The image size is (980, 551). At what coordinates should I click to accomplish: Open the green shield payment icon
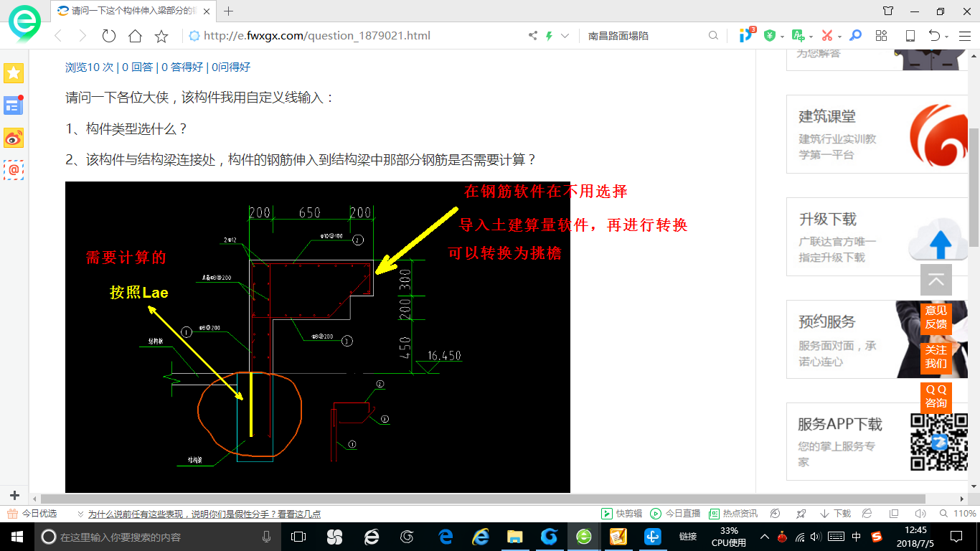(x=770, y=35)
